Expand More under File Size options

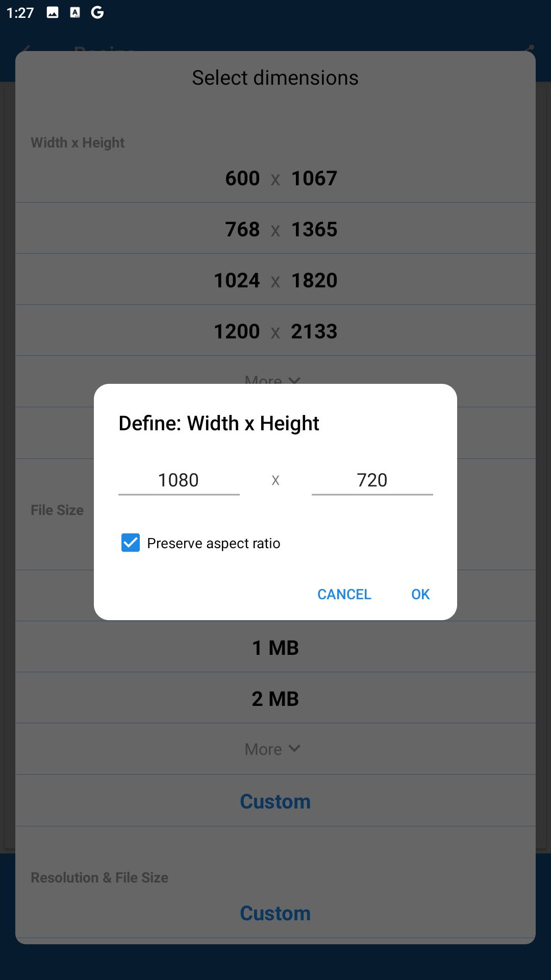(x=272, y=749)
